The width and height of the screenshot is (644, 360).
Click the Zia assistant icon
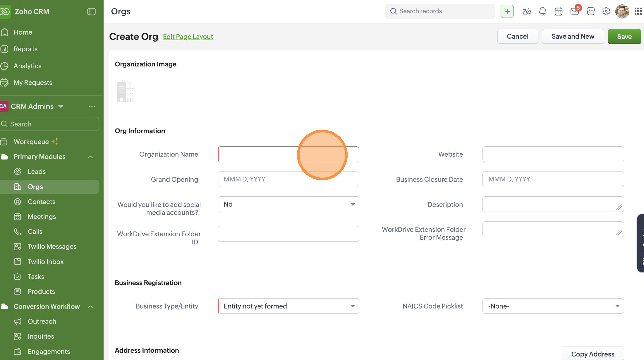point(527,11)
